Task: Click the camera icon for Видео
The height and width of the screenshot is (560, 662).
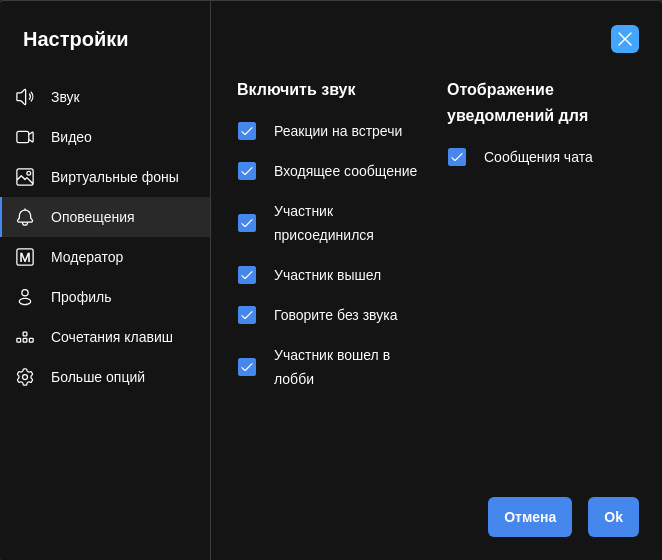Action: click(24, 137)
